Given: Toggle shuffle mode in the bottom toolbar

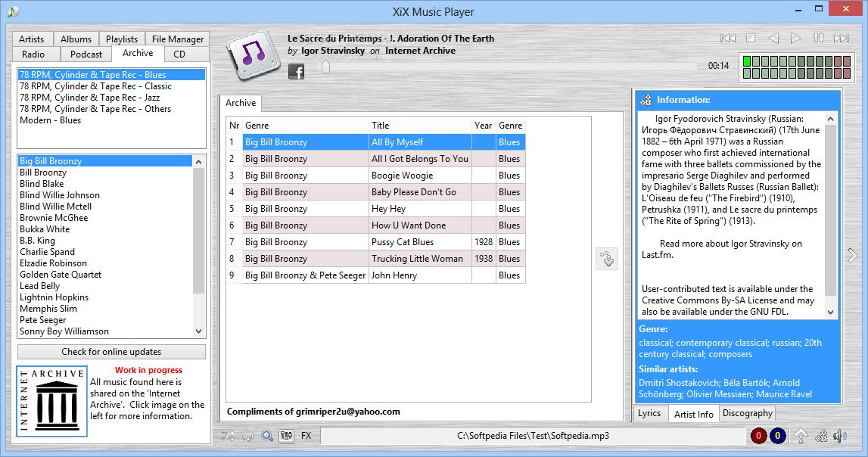Looking at the screenshot, I should coord(228,436).
